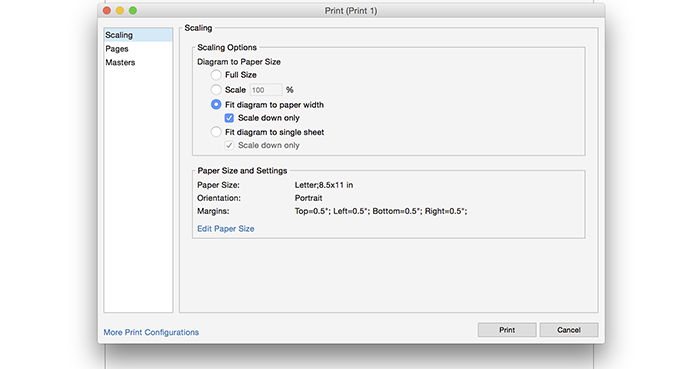Select the Scaling section in sidebar
This screenshot has width=700, height=369.
point(138,35)
